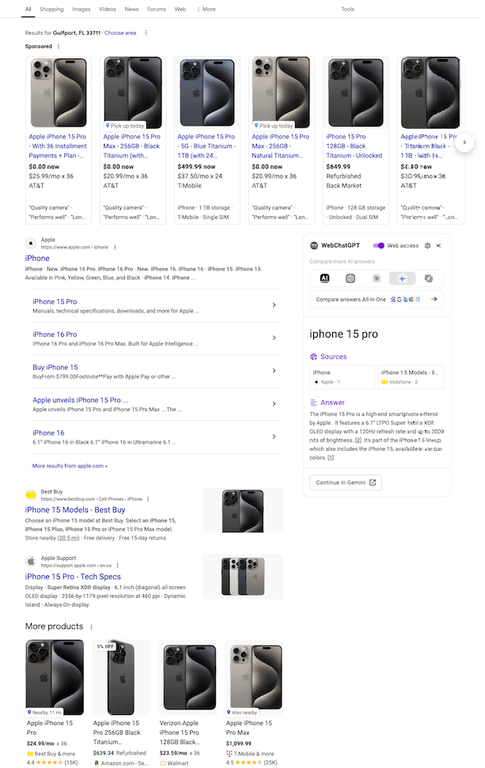Screen dimensions: 485x768
Task: Click Best Buy result phone thumbnail
Action: (242, 510)
